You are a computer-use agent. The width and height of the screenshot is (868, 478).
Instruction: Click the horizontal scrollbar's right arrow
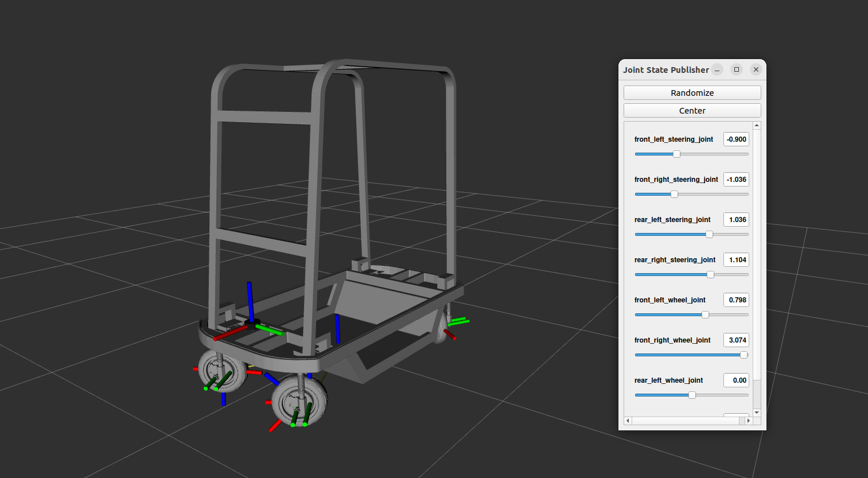749,421
